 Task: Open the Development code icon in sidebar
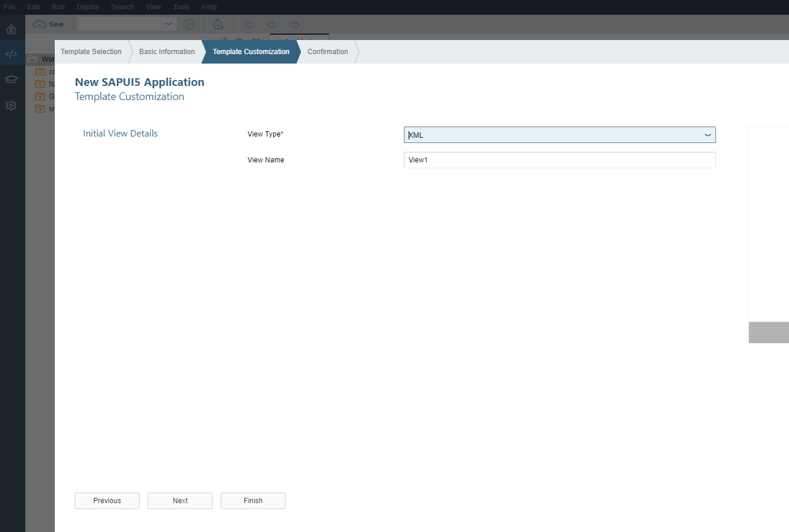click(x=11, y=54)
